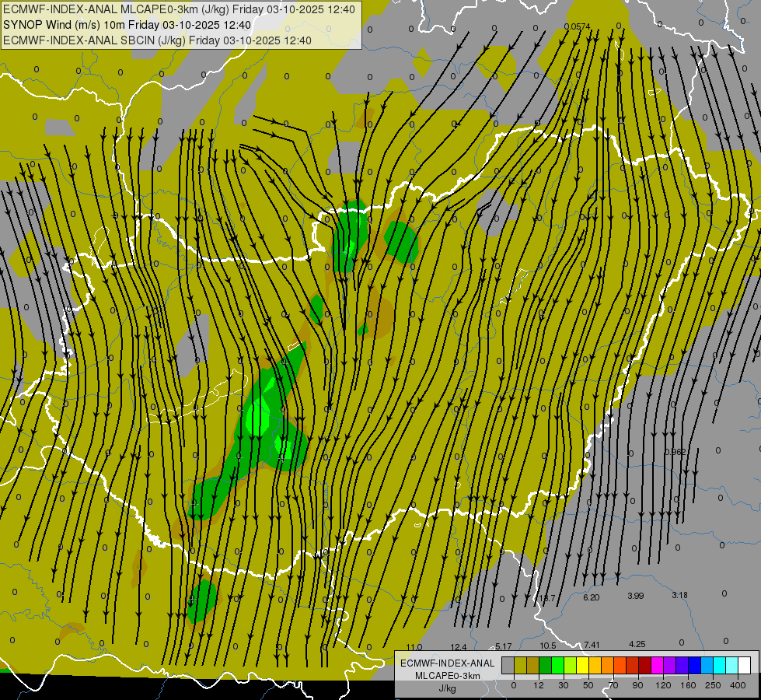Click the map value '10.5'
Image resolution: width=761 pixels, height=700 pixels.
(548, 646)
